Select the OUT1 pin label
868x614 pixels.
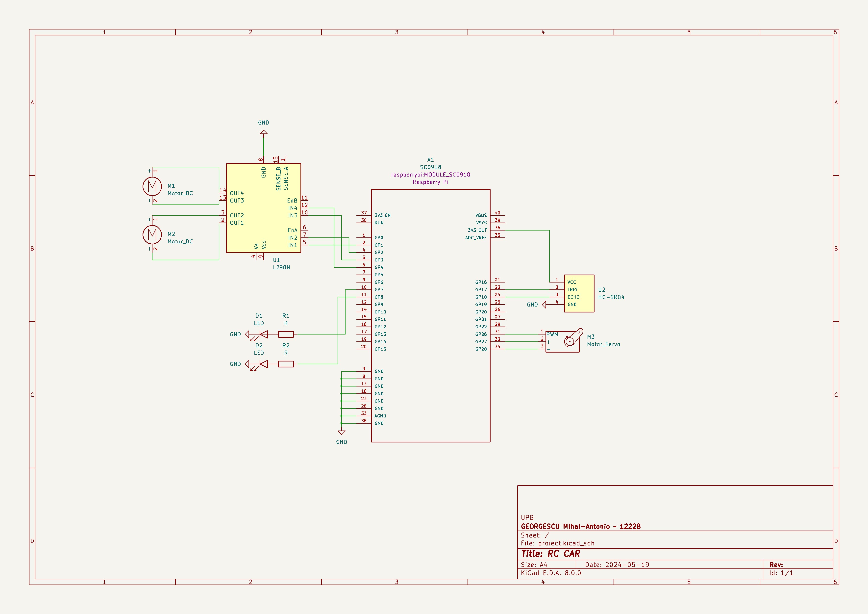(237, 223)
